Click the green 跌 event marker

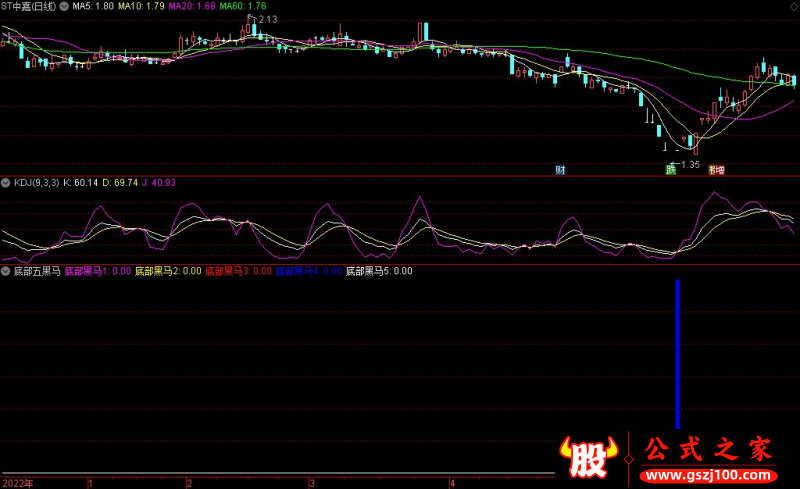(x=671, y=170)
